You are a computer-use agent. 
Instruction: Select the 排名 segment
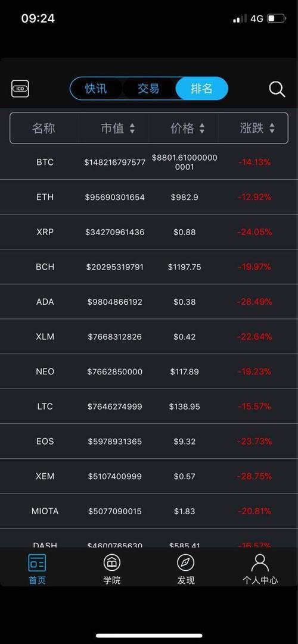[x=201, y=88]
